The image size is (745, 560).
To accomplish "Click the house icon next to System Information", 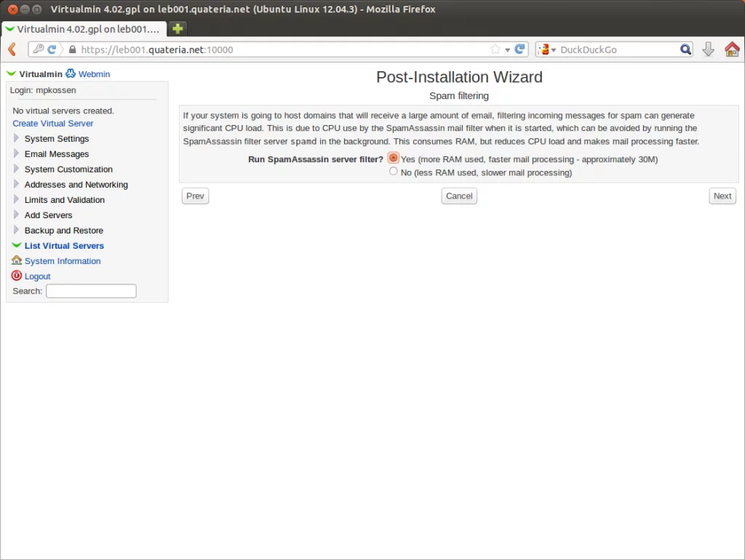I will pos(17,260).
